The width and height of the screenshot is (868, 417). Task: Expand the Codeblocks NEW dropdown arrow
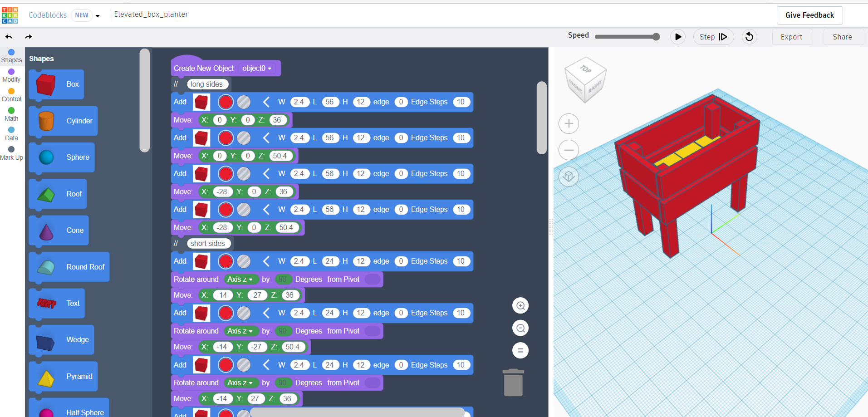point(98,15)
